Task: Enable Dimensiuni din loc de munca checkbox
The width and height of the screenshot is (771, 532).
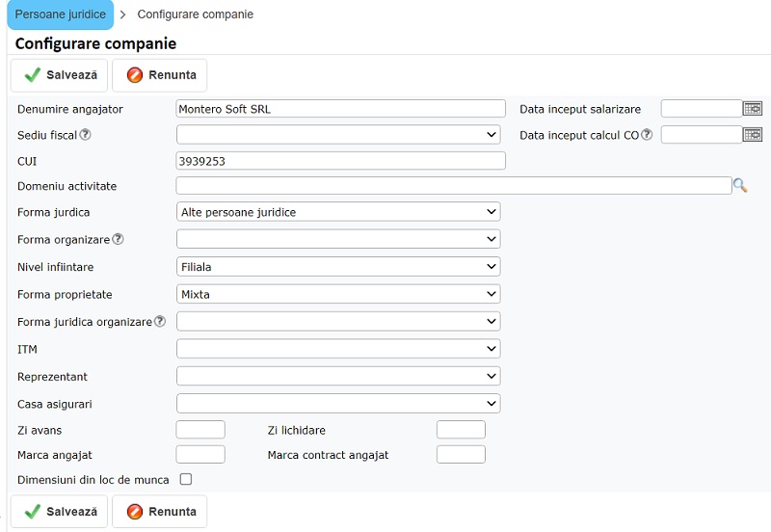Action: [x=186, y=479]
